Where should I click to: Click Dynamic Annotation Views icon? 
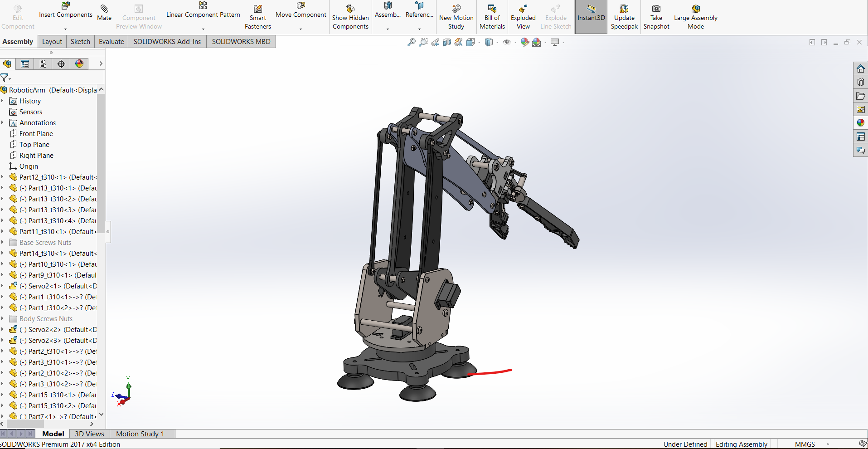click(x=459, y=42)
